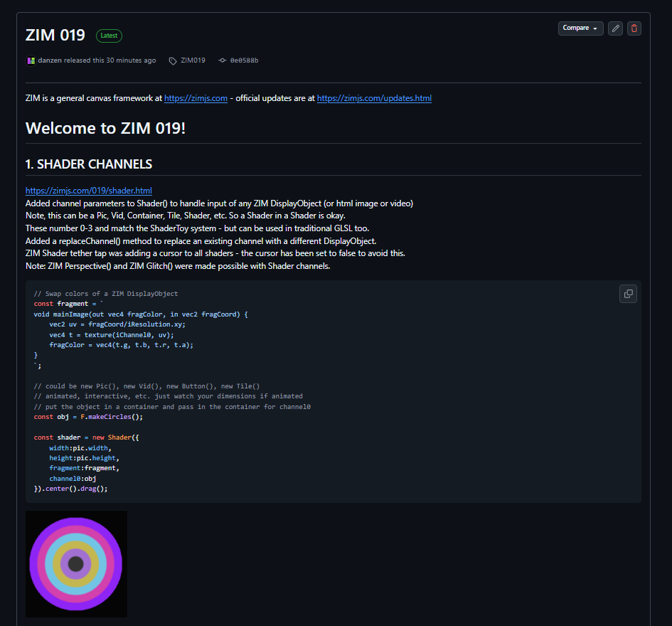
Task: Follow the zimjs.com/019/shader.html link
Action: [89, 191]
